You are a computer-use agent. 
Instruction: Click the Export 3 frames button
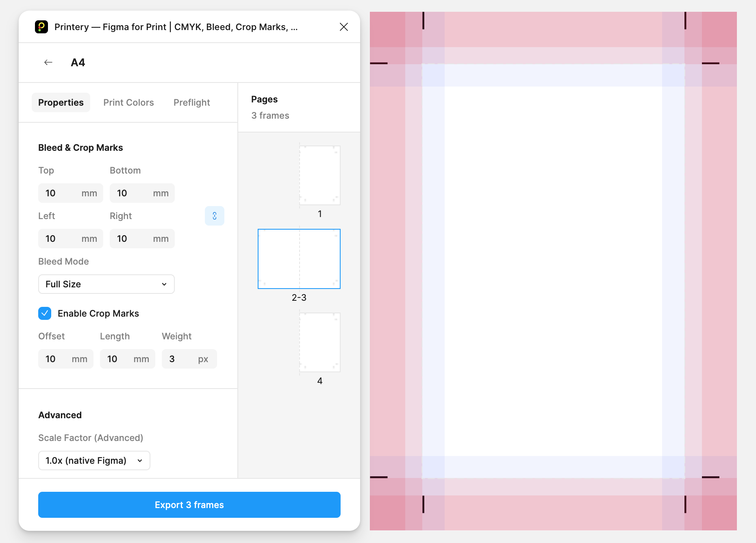pyautogui.click(x=189, y=504)
